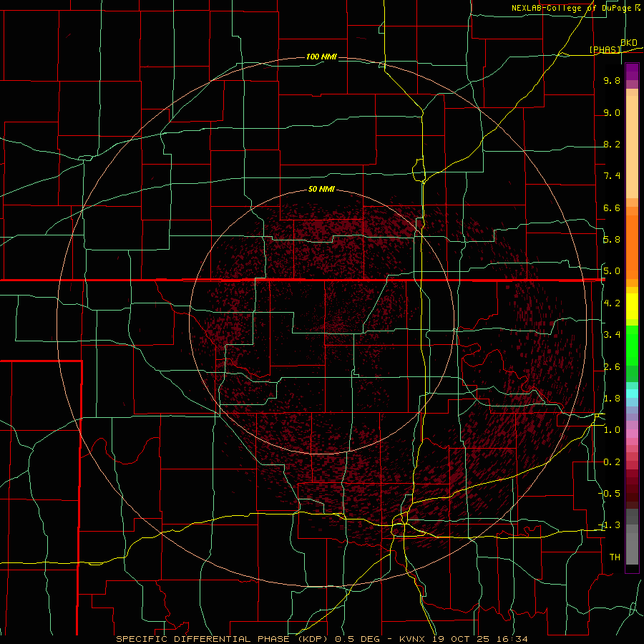Viewport: 644px width, 644px height.
Task: Click the 100 NMI range ring label
Action: click(321, 57)
